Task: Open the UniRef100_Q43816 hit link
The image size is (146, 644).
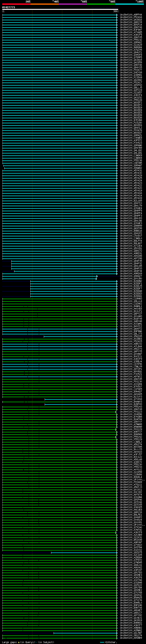Action: click(131, 20)
